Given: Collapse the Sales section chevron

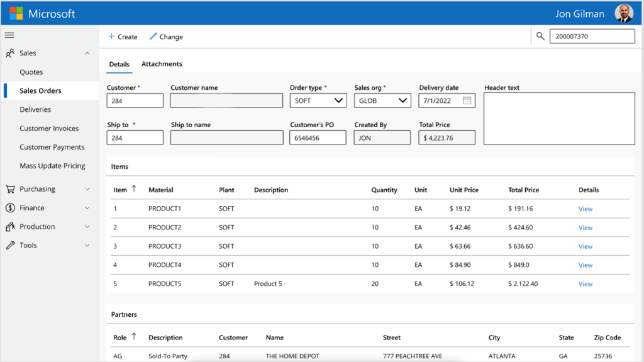Looking at the screenshot, I should (87, 53).
